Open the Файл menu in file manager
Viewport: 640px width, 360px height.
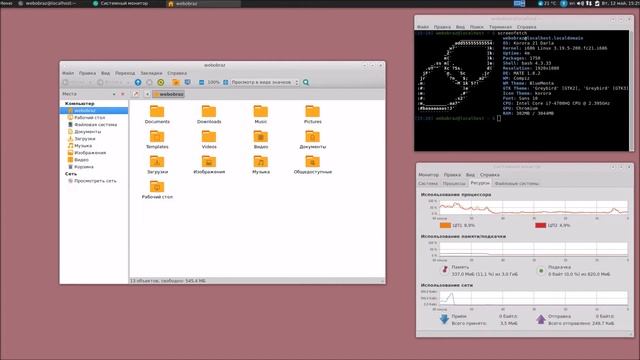[68, 73]
